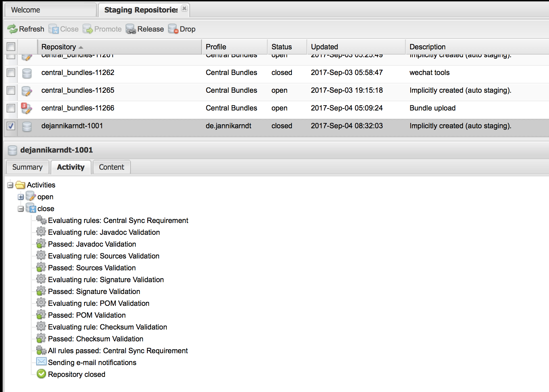Sort by the Profile column header
This screenshot has width=549, height=392.
235,47
